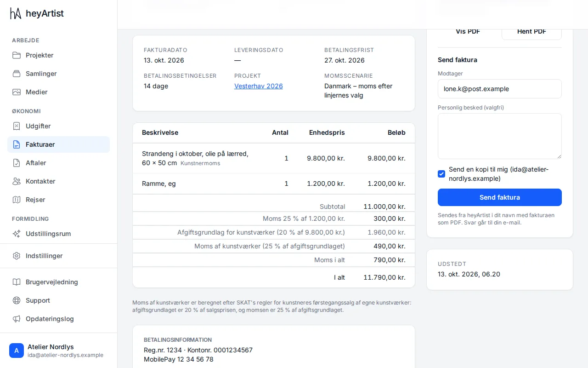Select the 'Ramme, eg' line item
Viewport: 588px width, 368px height.
point(274,184)
